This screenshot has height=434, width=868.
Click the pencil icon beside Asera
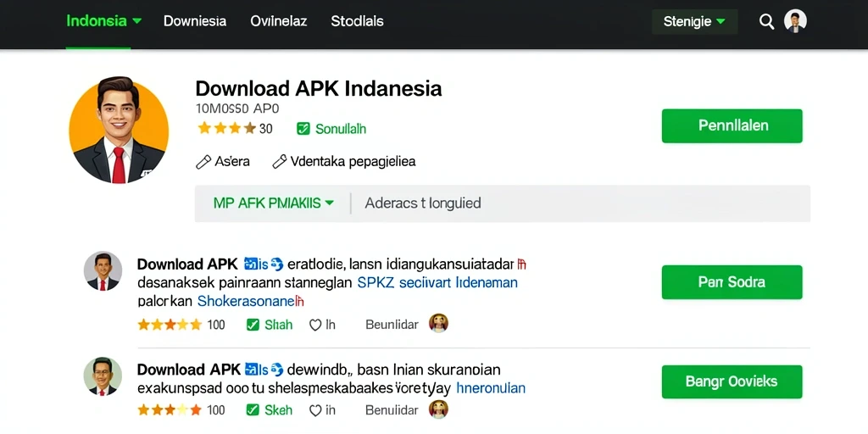pos(203,162)
